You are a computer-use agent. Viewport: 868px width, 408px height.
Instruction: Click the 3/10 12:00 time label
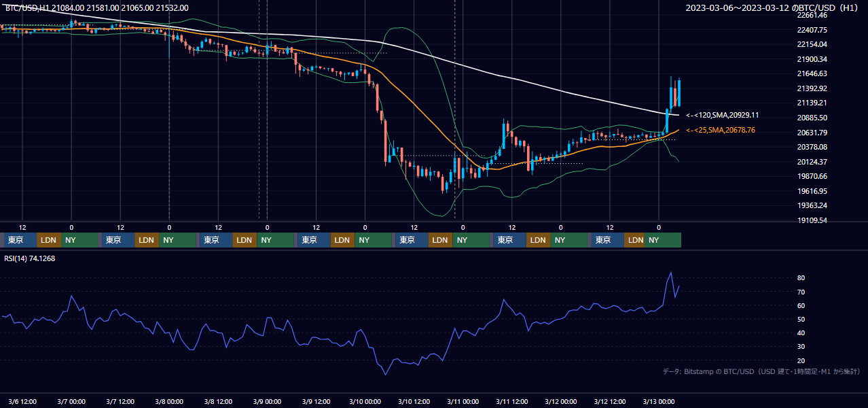(414, 401)
